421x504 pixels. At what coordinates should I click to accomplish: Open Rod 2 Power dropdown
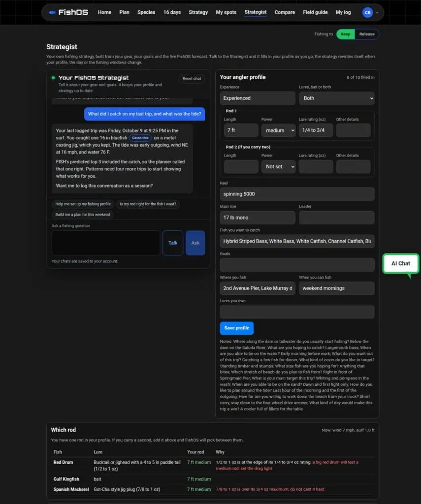point(279,166)
